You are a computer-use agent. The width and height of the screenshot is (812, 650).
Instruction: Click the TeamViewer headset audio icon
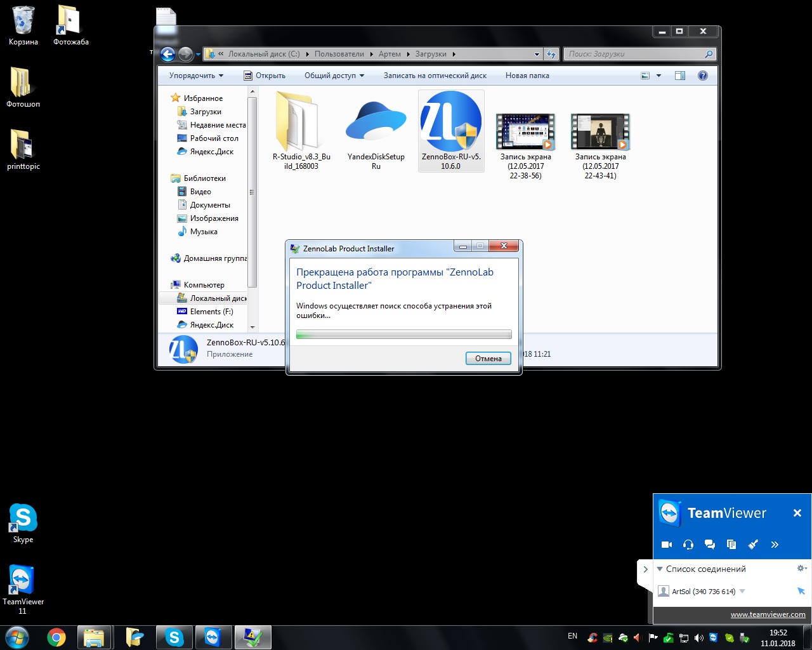(x=688, y=545)
